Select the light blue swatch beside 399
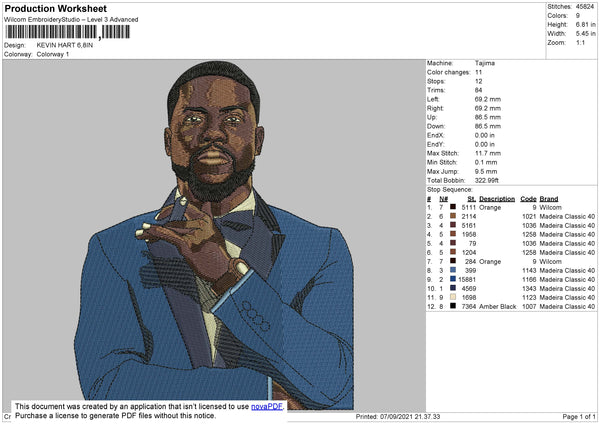 (453, 270)
